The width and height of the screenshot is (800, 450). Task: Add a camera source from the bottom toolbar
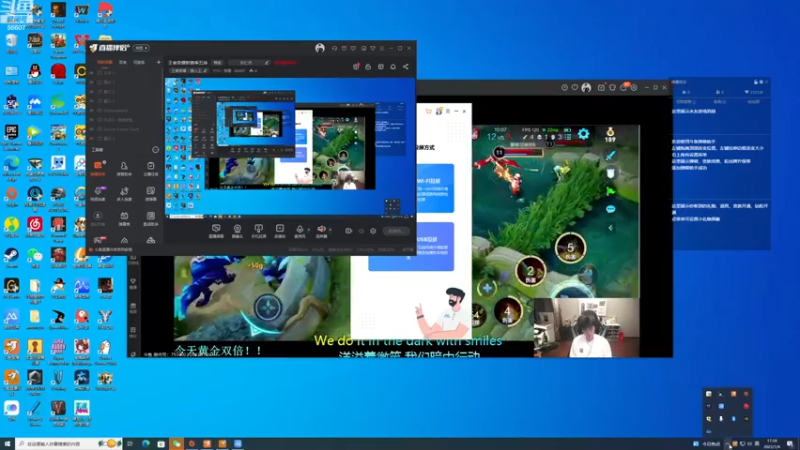point(237,231)
